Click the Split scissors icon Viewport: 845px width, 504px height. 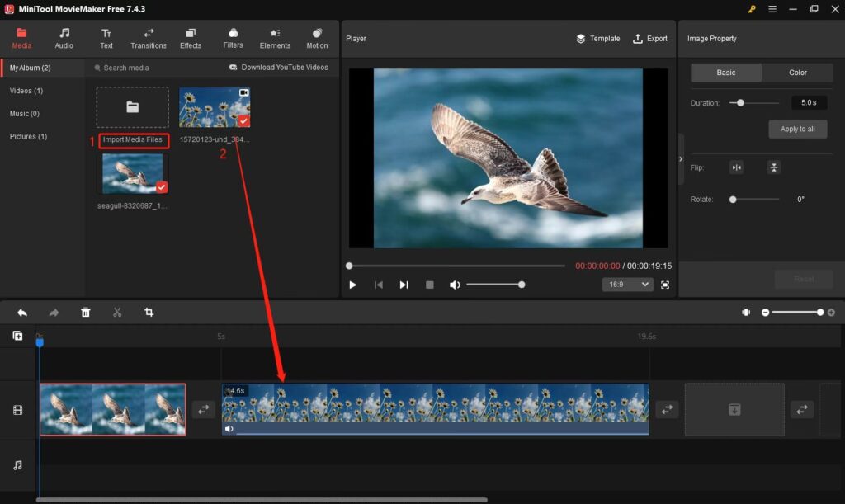[x=117, y=313]
